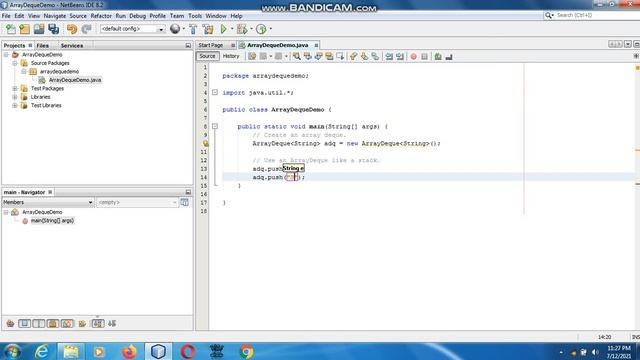The height and width of the screenshot is (360, 640).
Task: Switch to the Files tab
Action: click(x=42, y=46)
